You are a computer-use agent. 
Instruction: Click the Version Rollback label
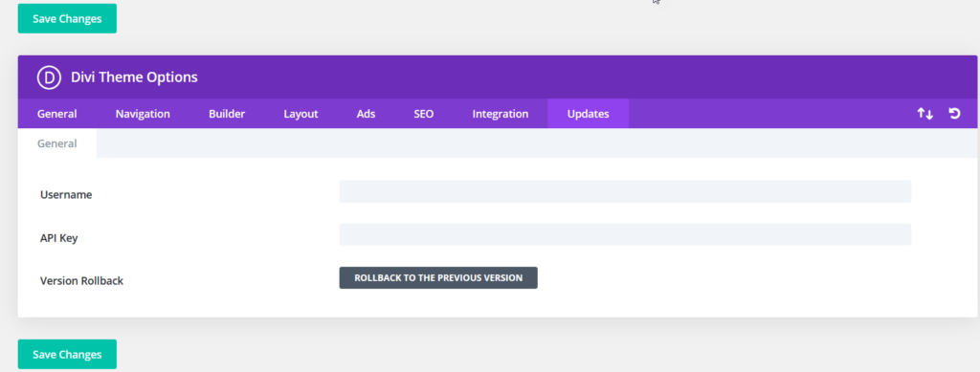coord(81,281)
